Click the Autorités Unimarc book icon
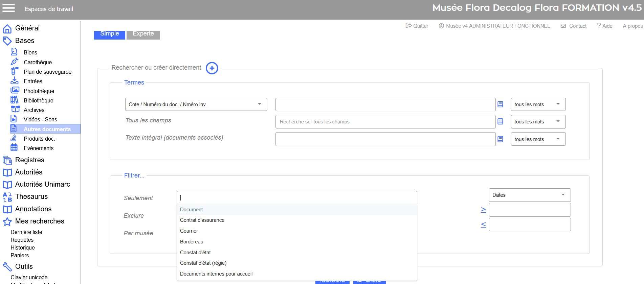 point(7,185)
